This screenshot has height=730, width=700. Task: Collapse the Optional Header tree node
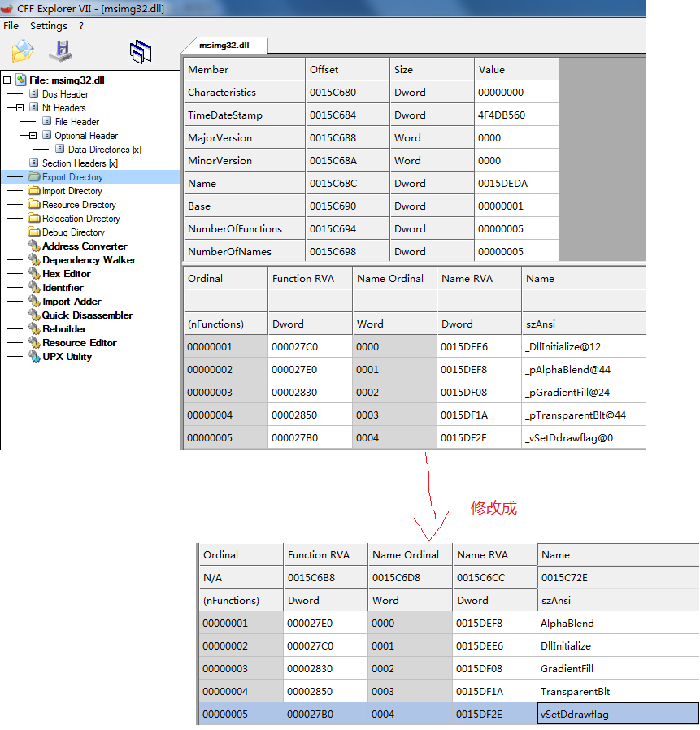tap(33, 136)
